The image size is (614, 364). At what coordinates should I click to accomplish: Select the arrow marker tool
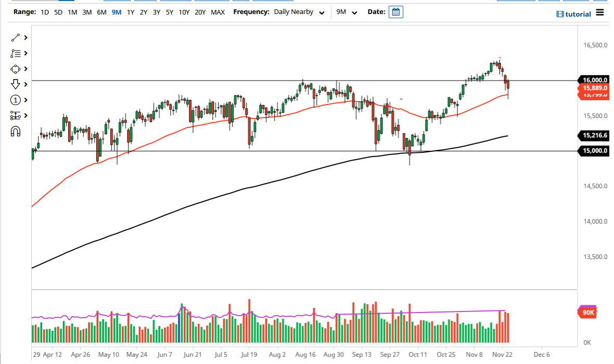click(14, 84)
